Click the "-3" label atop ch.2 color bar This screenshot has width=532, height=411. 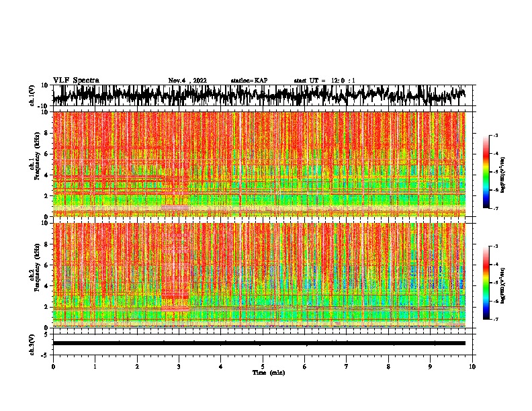[x=495, y=246]
